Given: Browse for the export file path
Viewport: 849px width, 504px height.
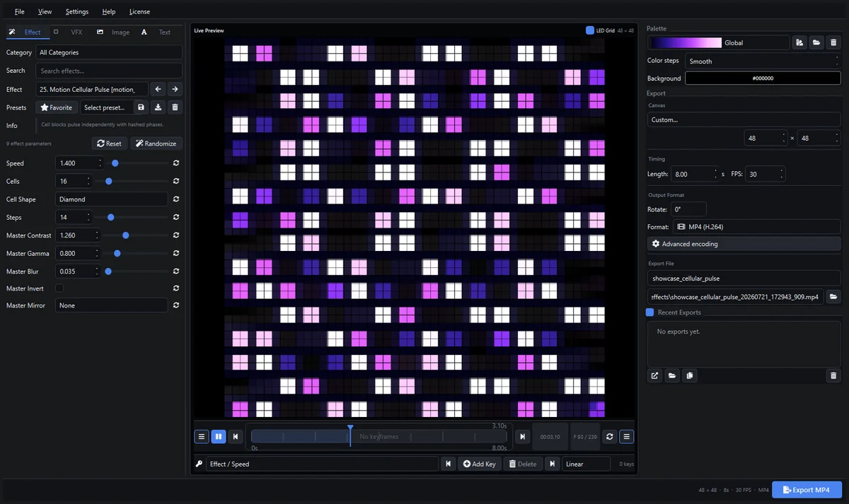Looking at the screenshot, I should (833, 297).
